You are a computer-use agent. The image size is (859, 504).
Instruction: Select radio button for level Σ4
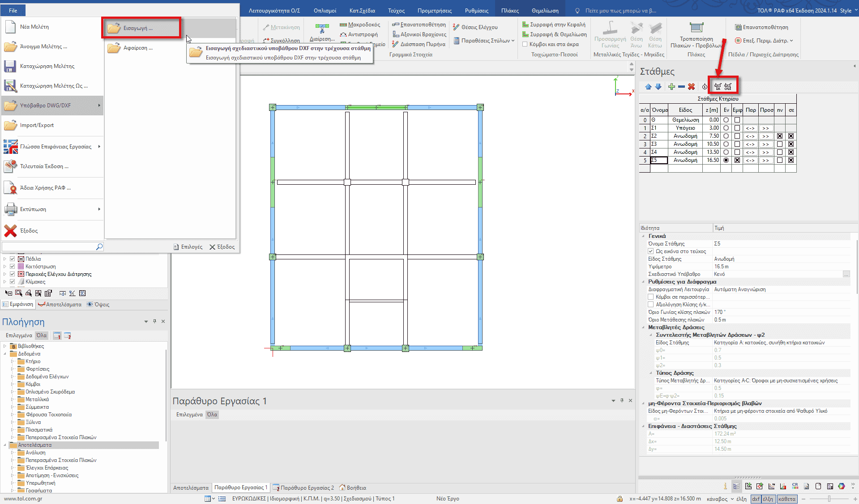[726, 152]
